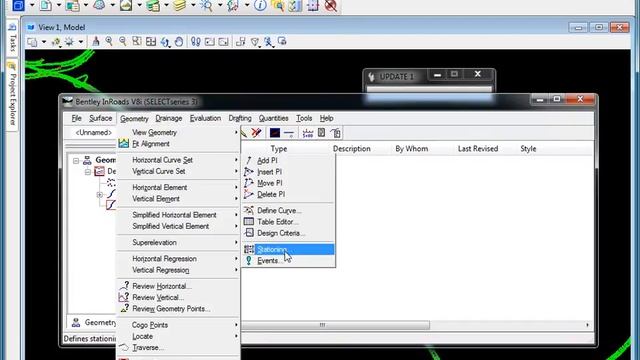Select the Pan hand tool in View 1
Viewport: 640px width, 360px height.
click(x=179, y=42)
